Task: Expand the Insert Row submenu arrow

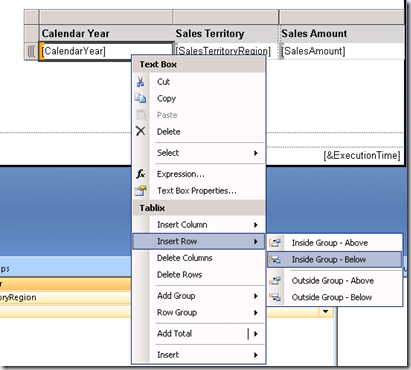Action: (x=256, y=241)
